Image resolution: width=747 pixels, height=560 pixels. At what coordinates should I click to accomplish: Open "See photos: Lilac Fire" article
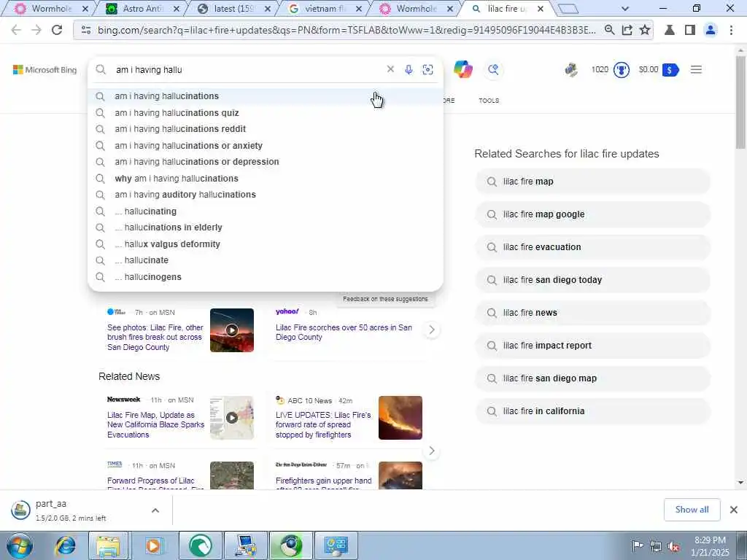point(155,337)
